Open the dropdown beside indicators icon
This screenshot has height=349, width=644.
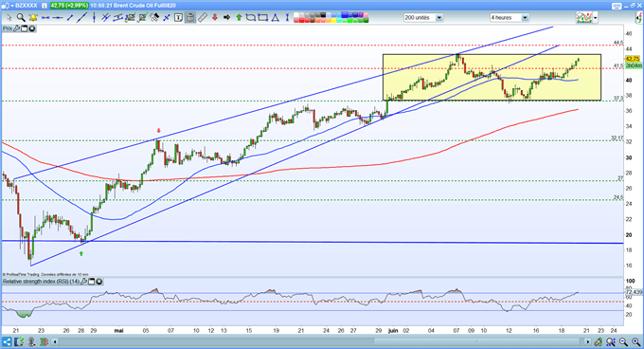click(595, 17)
